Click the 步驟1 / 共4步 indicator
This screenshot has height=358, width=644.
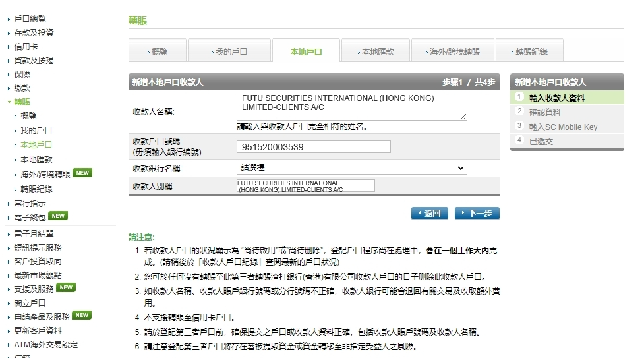tap(468, 82)
